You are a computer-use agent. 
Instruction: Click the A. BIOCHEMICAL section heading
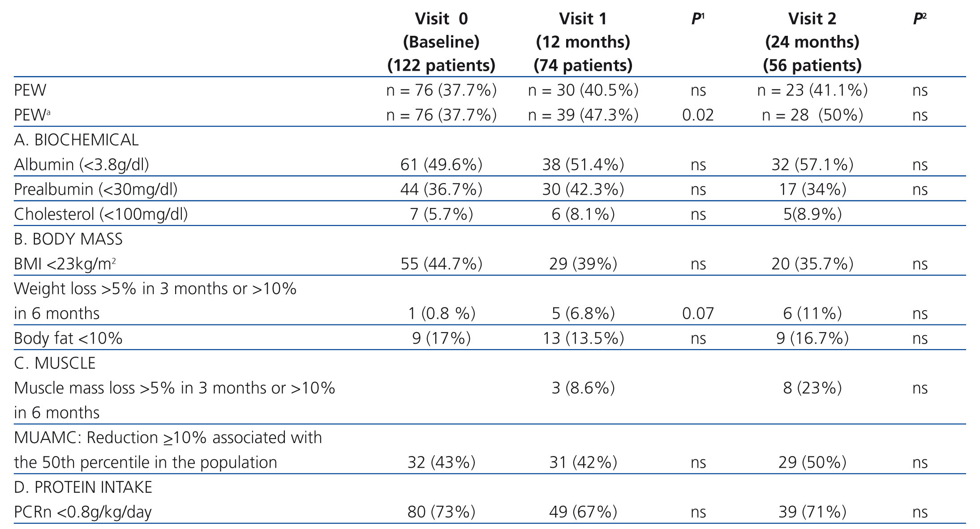point(76,140)
